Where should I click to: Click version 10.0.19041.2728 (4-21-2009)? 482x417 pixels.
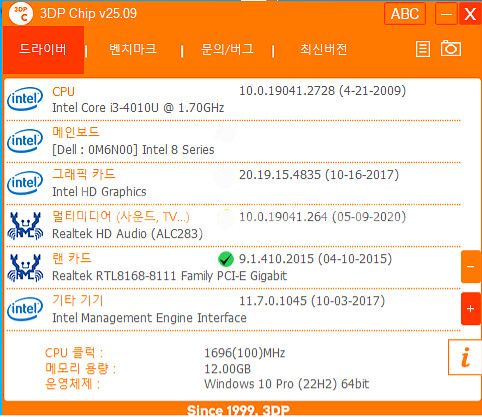click(x=322, y=91)
